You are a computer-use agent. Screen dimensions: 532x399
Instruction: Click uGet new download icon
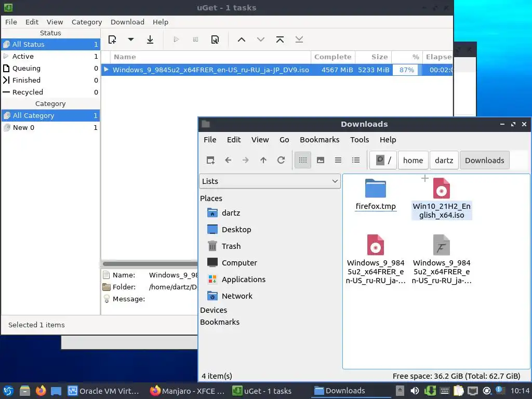click(112, 39)
